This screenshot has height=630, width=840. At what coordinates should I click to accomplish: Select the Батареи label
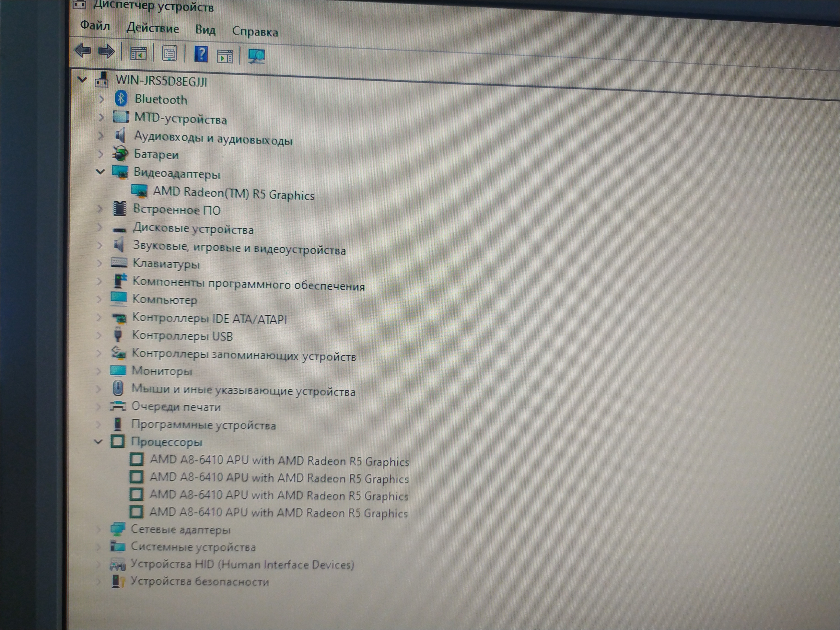click(x=156, y=154)
